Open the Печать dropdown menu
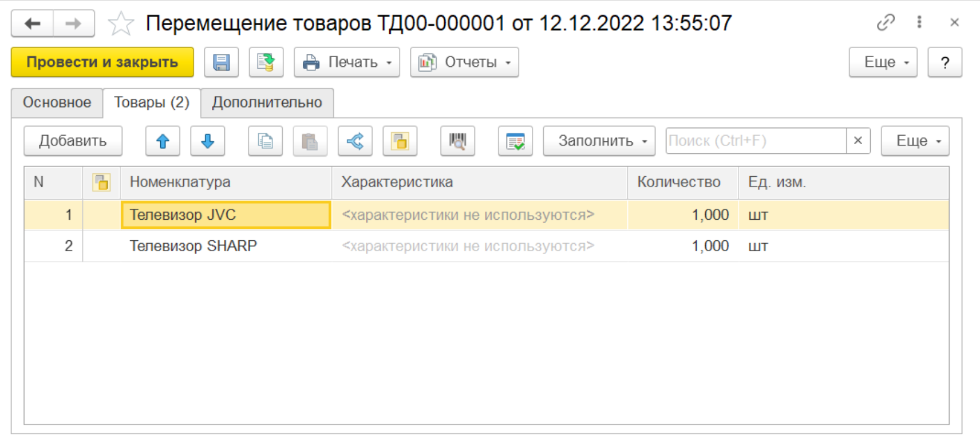 point(346,62)
